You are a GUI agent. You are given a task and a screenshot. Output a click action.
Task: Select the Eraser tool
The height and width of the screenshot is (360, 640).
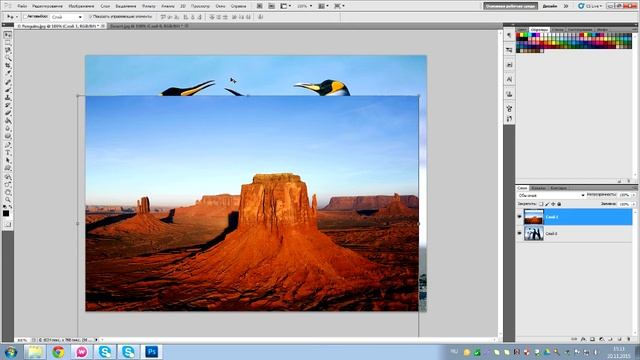coord(8,113)
